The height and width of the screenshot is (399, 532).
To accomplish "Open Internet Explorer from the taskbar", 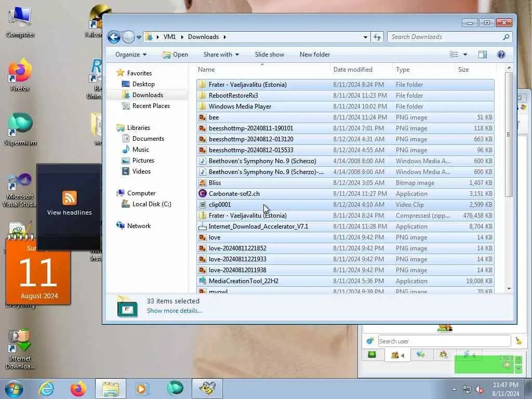I will (46, 389).
